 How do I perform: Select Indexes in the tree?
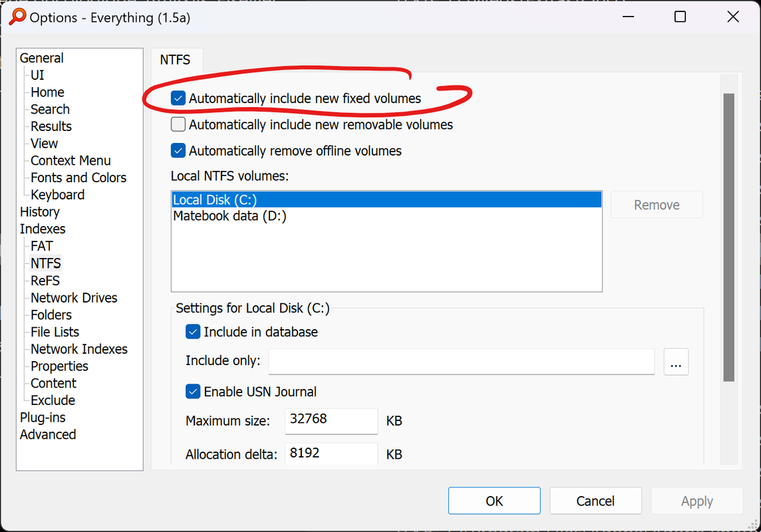click(43, 229)
